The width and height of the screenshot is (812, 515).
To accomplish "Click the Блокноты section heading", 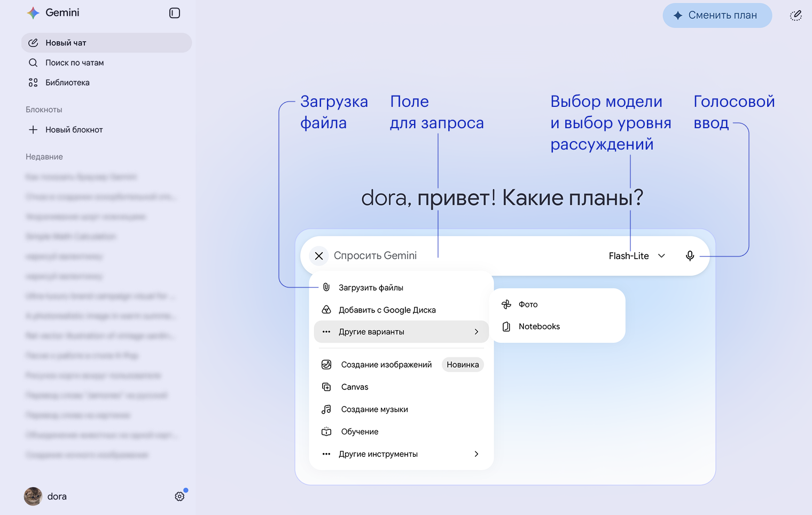I will click(x=44, y=110).
